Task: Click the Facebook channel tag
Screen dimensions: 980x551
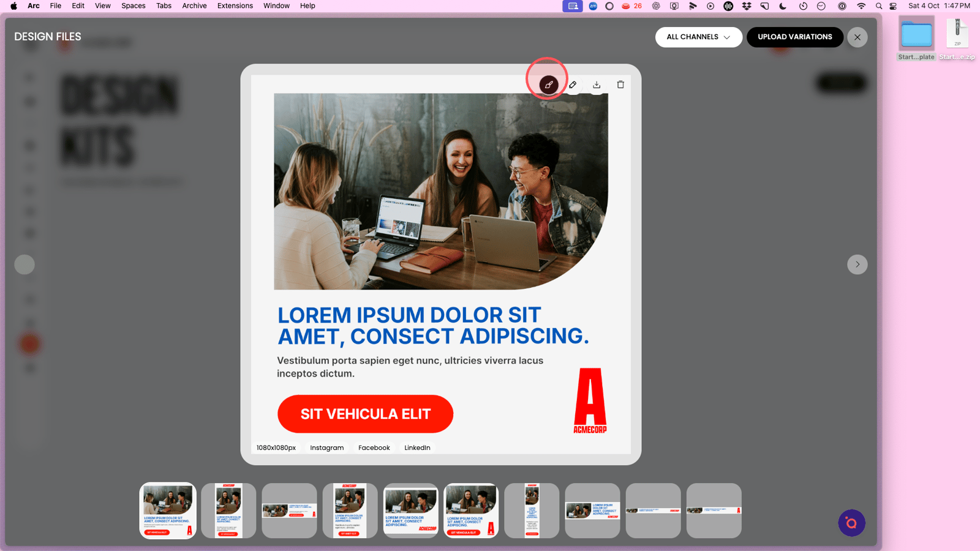Action: click(x=374, y=448)
